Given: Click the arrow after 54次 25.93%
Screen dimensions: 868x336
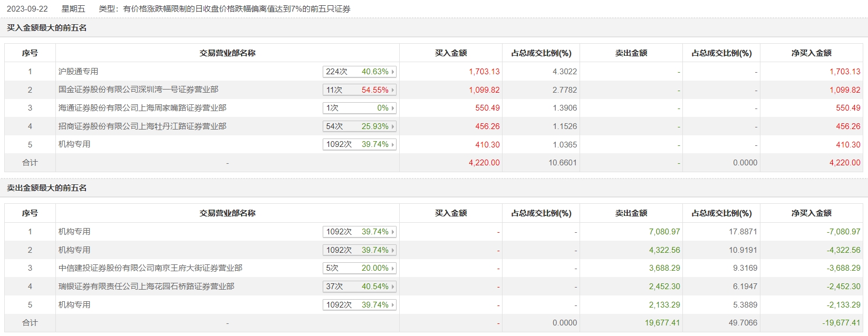Looking at the screenshot, I should coord(393,126).
